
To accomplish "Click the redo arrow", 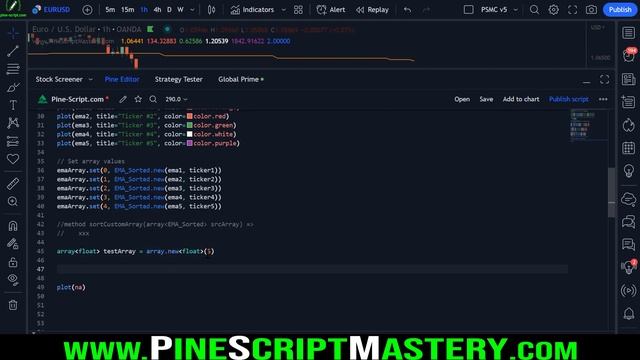I will pyautogui.click(x=426, y=10).
